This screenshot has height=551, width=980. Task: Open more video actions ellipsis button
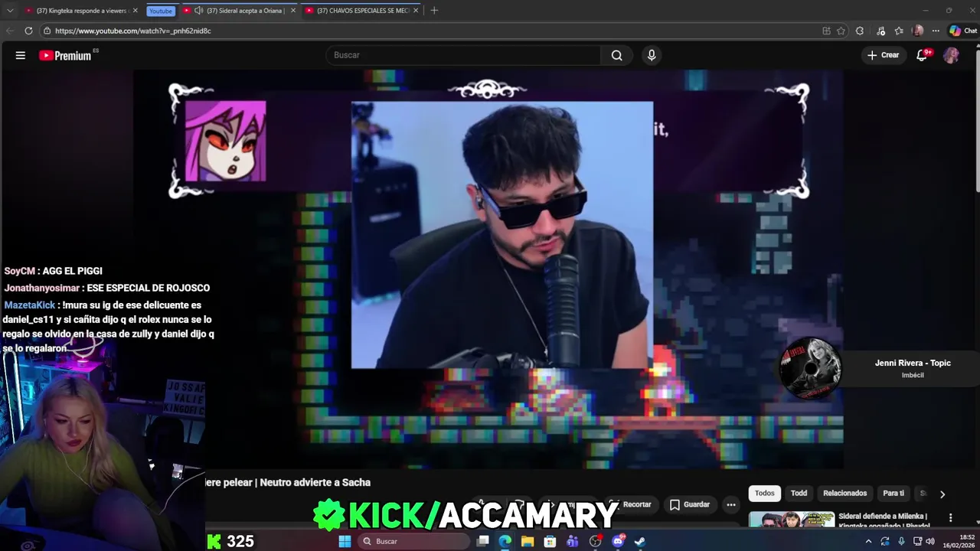click(731, 504)
